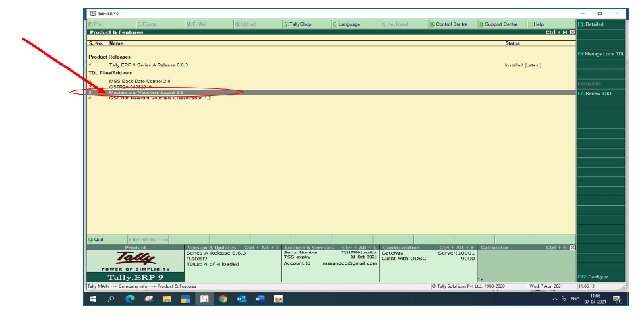
Task: Click the Tally Power of Simplicity logo
Action: point(135,261)
